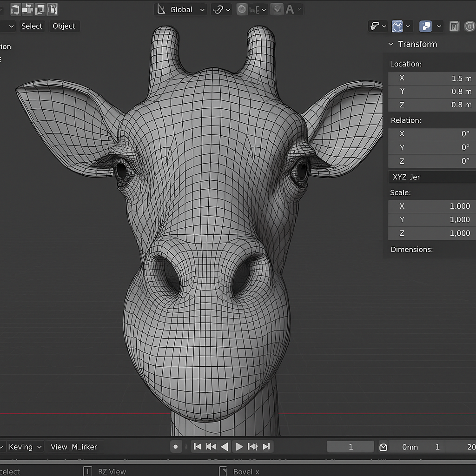The height and width of the screenshot is (476, 476).
Task: Open the Keying dropdown in timeline
Action: click(x=25, y=447)
